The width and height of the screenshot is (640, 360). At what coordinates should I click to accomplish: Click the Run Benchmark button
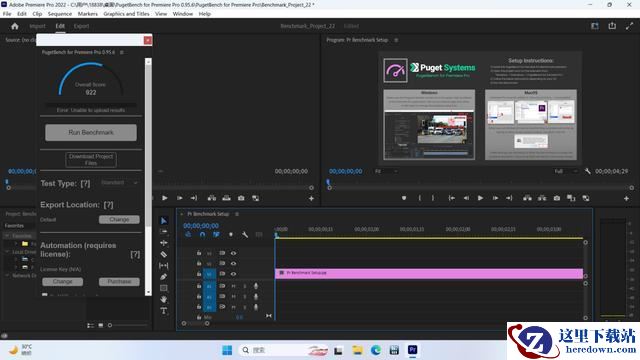[91, 133]
